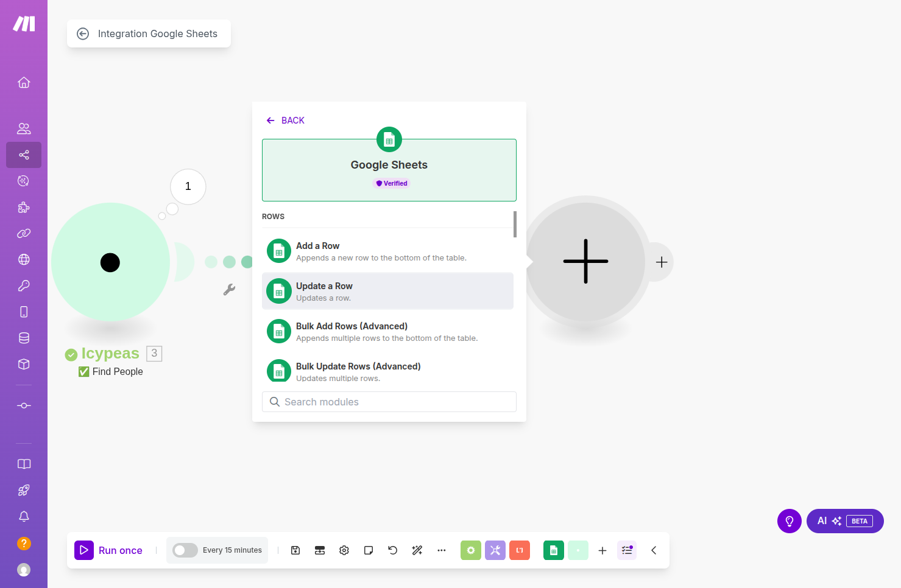
Task: Open the Team icon in sidebar
Action: 24,128
